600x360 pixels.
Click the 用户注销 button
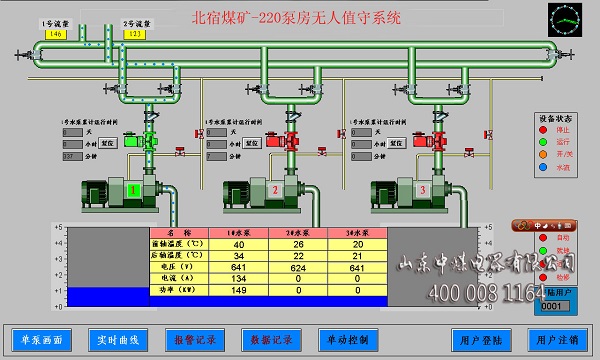pyautogui.click(x=558, y=340)
